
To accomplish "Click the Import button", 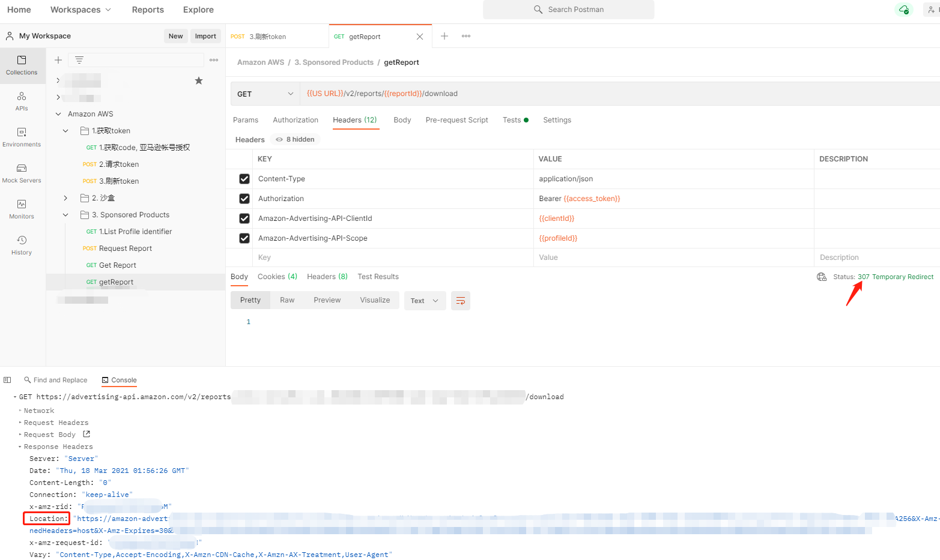I will point(205,35).
